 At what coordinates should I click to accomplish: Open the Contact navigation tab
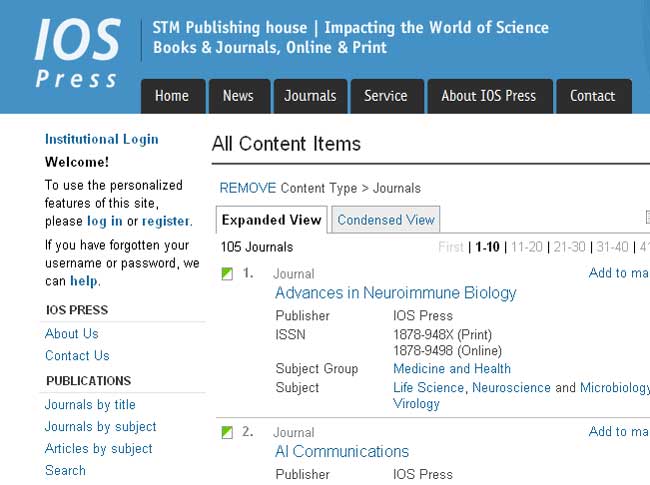pos(594,96)
